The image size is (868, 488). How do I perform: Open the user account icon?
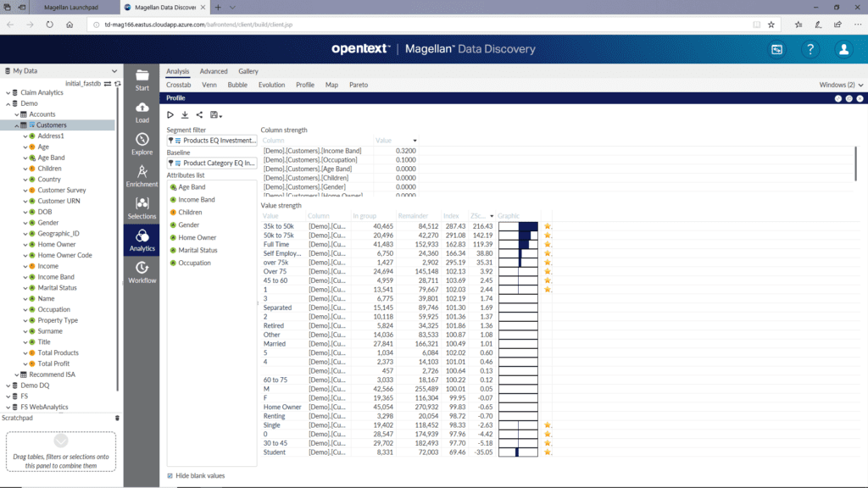click(x=843, y=49)
